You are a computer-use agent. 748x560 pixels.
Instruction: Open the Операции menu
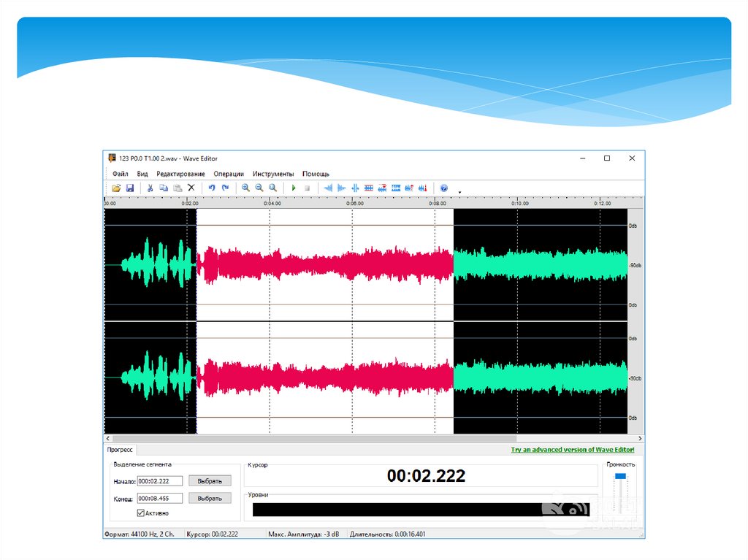(229, 174)
